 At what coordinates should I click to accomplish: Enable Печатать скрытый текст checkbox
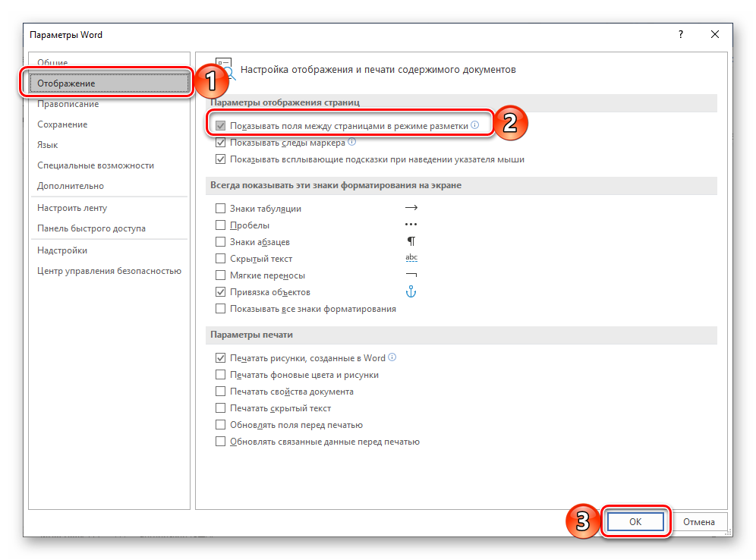220,408
